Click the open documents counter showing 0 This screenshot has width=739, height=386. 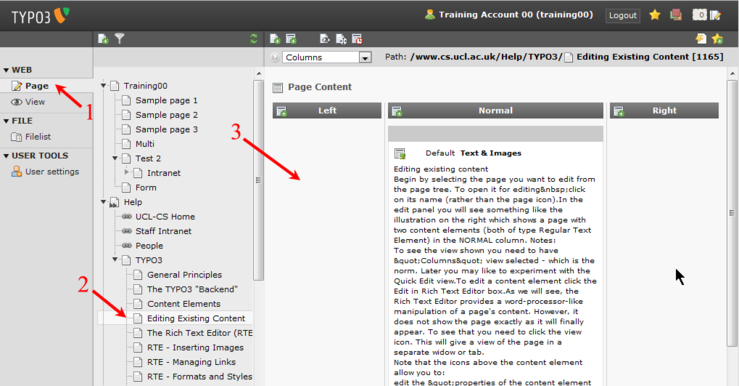(699, 15)
